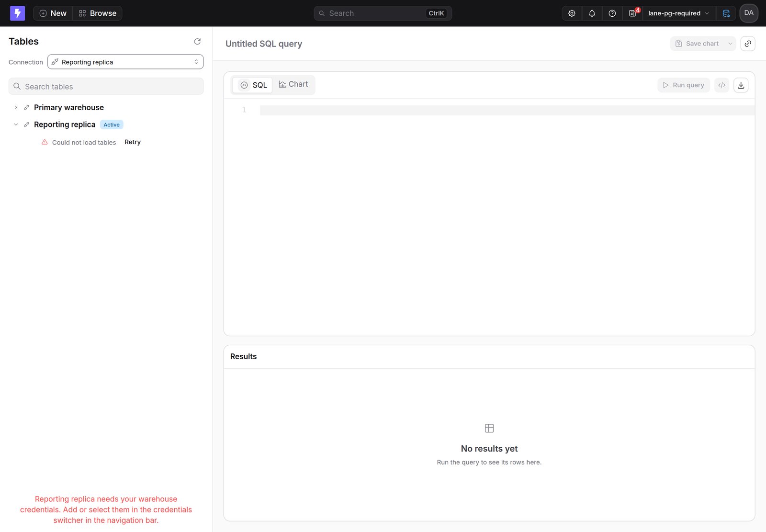
Task: Click the code brackets icon button
Action: click(722, 85)
